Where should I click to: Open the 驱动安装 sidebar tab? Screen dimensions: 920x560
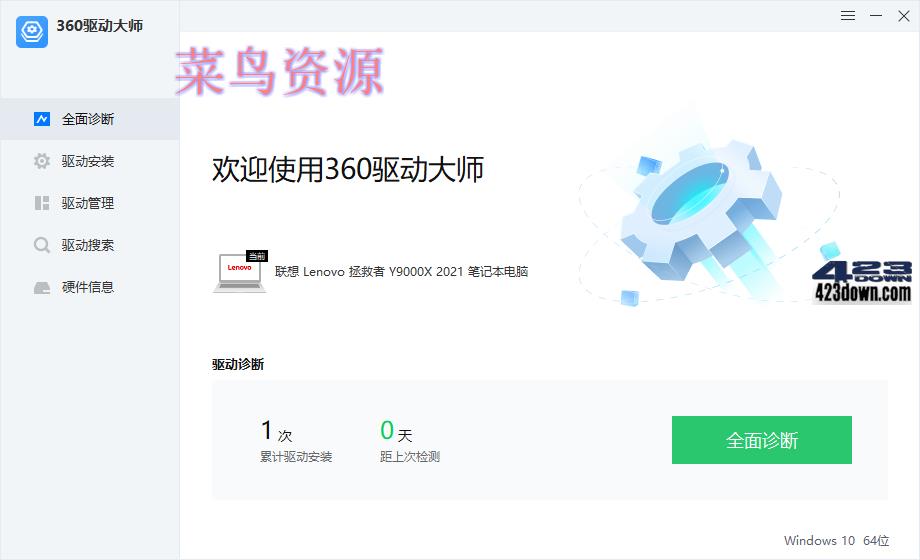(x=90, y=161)
